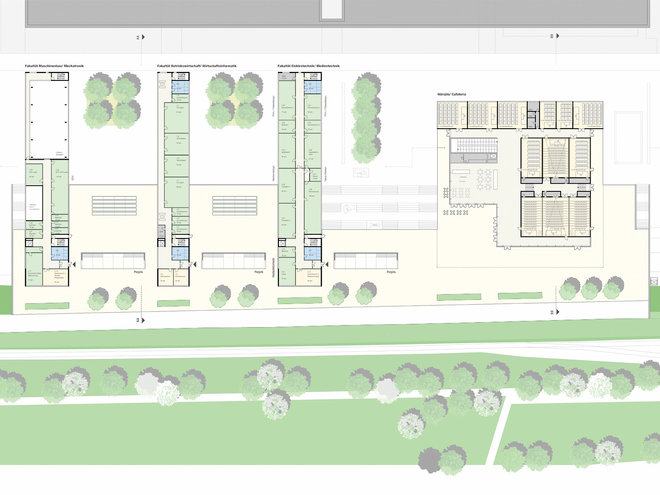Click the center upper lecture hall in Hörsäle building
The height and width of the screenshot is (495, 660).
(557, 157)
